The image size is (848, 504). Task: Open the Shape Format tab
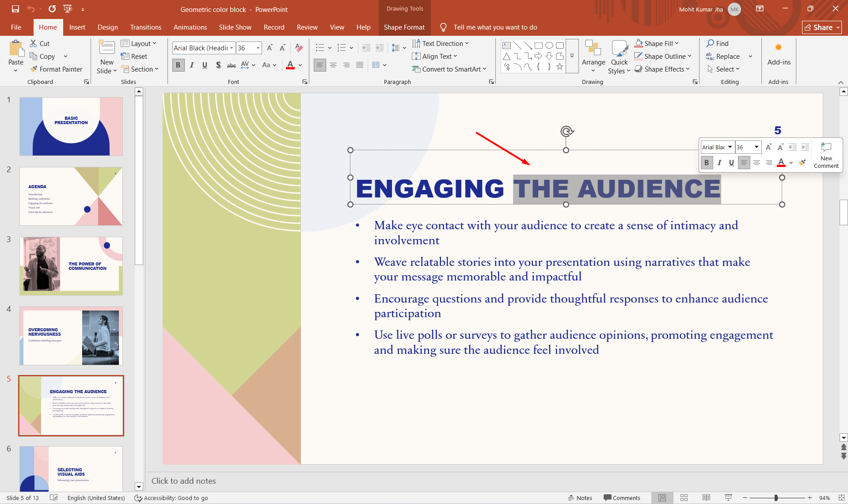[404, 27]
